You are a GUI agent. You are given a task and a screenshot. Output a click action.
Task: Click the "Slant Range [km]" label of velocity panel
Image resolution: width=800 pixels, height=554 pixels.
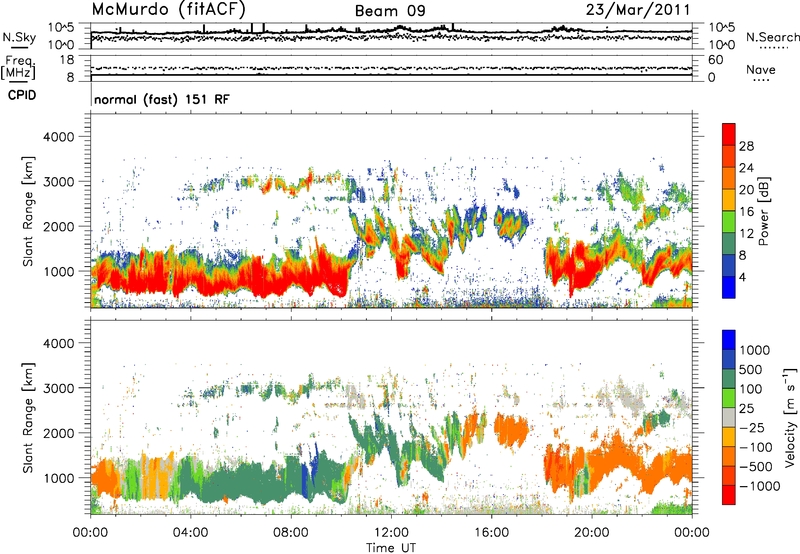28,417
